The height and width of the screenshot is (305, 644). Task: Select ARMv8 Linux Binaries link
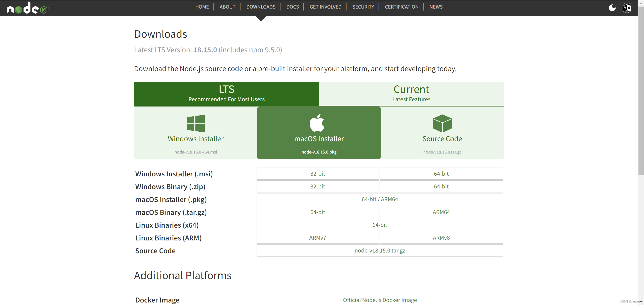coord(441,238)
